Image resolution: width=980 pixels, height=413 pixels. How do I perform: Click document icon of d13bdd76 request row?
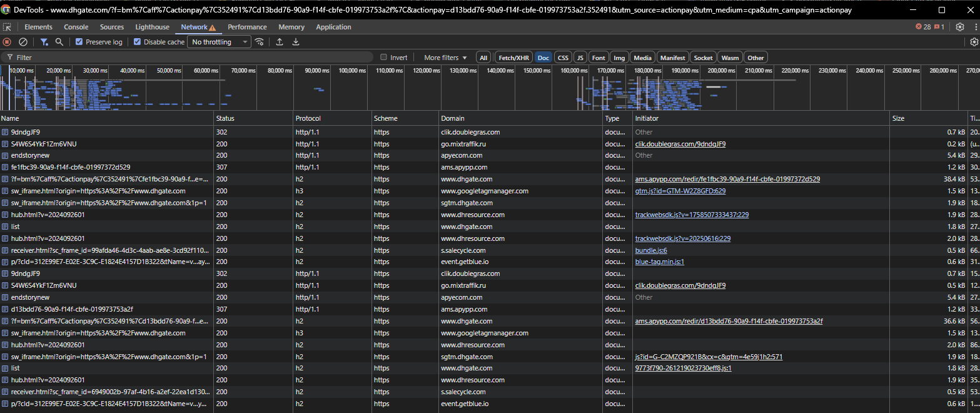pyautogui.click(x=5, y=309)
